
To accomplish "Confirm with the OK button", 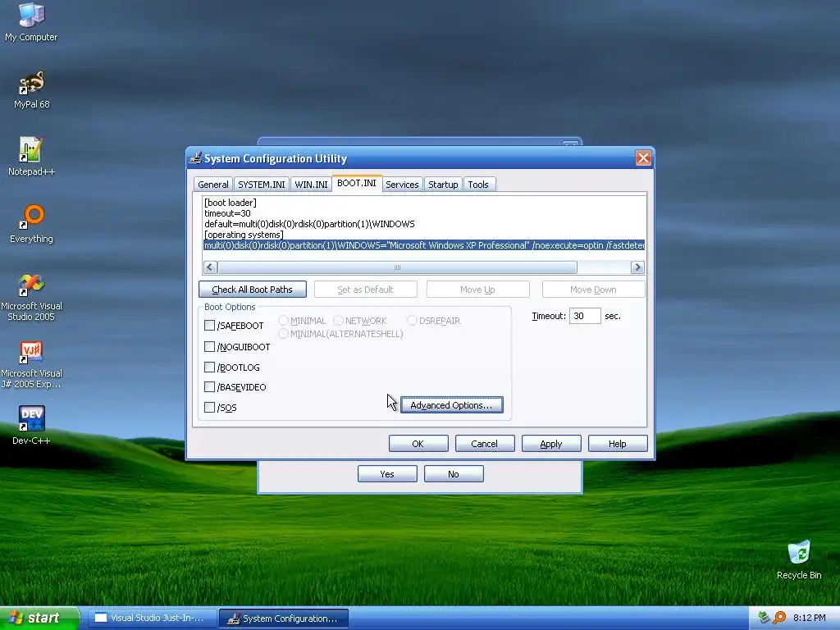I will pos(418,444).
